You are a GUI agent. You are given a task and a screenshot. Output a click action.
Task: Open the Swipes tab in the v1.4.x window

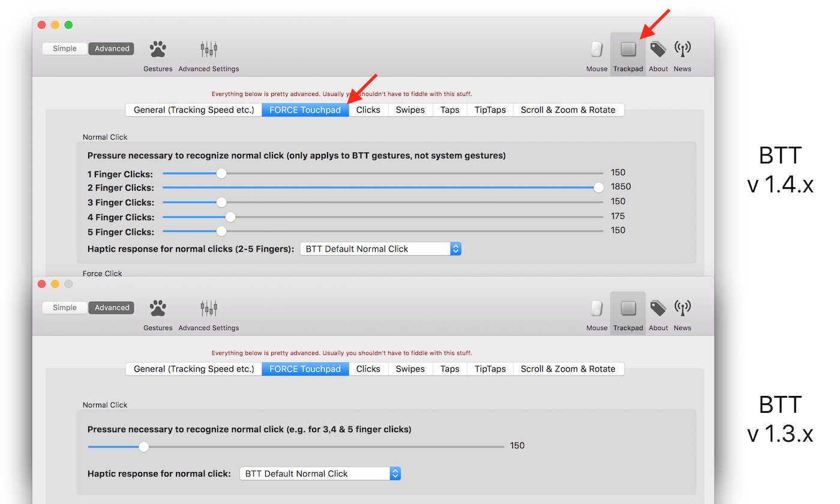click(410, 110)
